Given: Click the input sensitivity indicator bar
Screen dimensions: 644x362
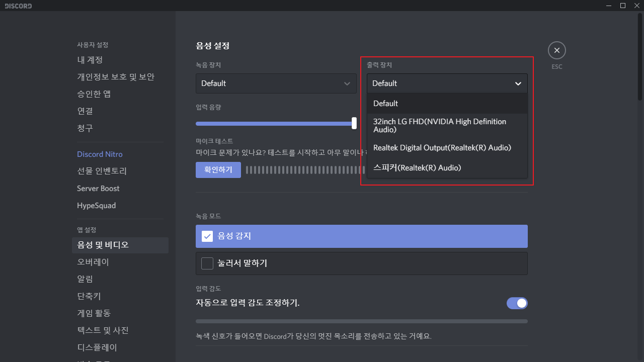Looking at the screenshot, I should coord(362,321).
